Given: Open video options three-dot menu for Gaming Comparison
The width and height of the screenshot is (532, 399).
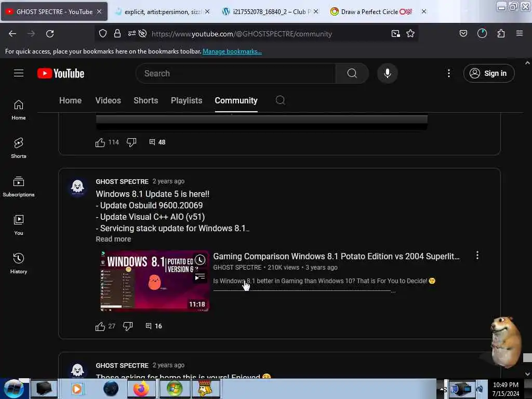Looking at the screenshot, I should pos(477,256).
